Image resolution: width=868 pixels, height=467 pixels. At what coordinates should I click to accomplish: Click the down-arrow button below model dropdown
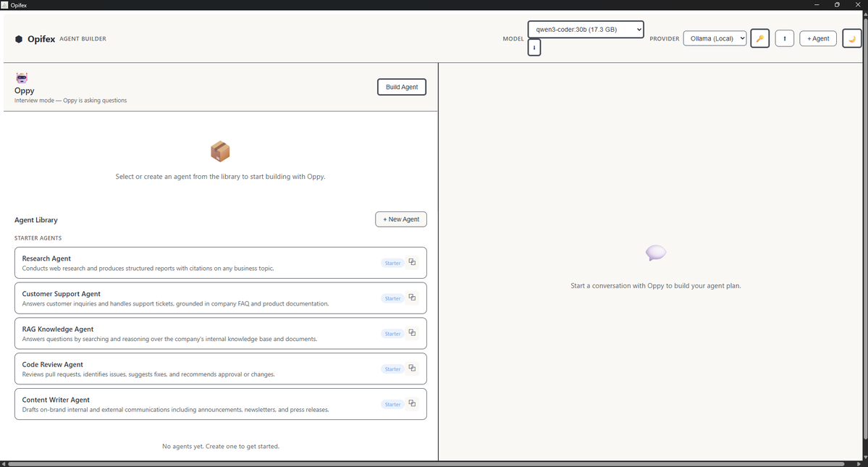[534, 48]
